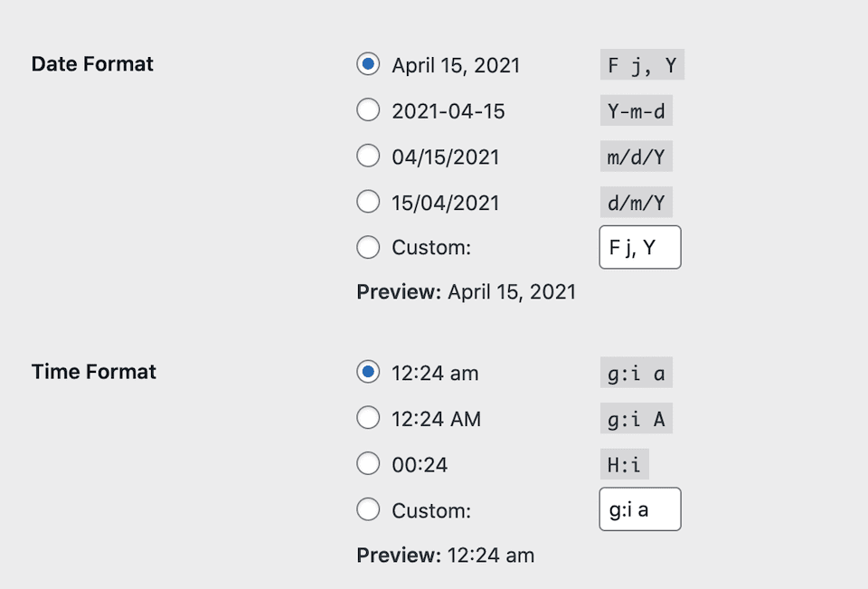
Task: Click the Time Format section label
Action: pyautogui.click(x=93, y=371)
